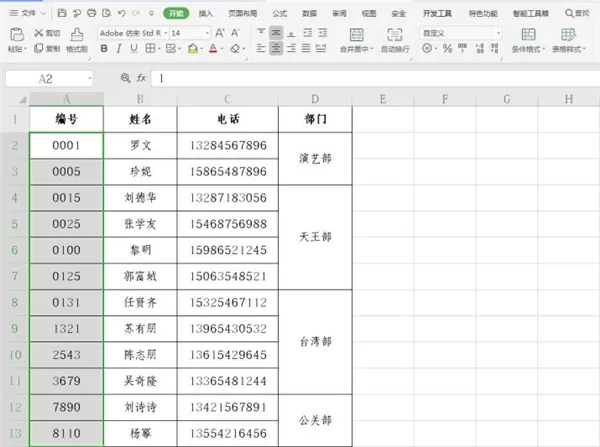Toggle horizontal center alignment
Viewport: 600px width, 447px height.
276,48
